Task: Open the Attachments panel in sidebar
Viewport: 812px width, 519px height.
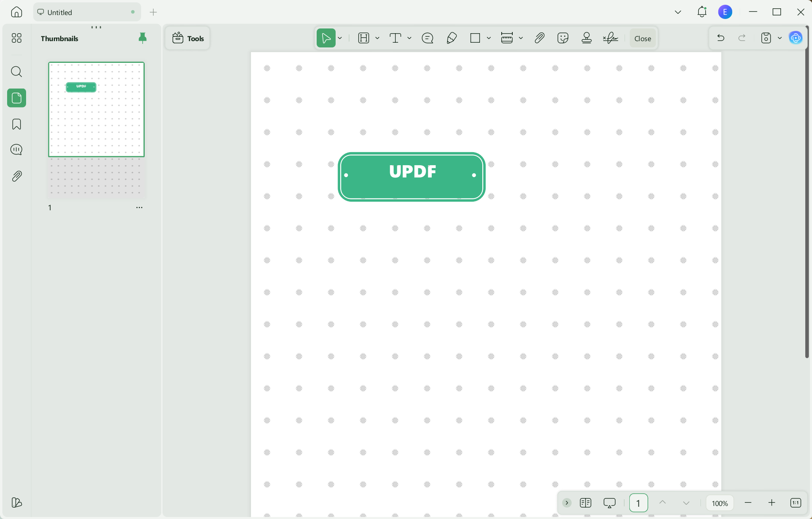Action: (17, 176)
